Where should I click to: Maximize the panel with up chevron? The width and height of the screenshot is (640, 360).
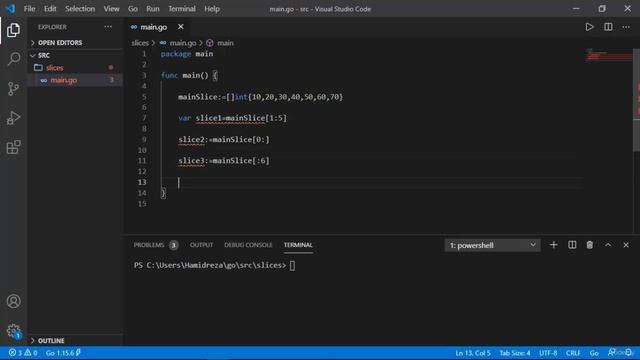tap(608, 245)
